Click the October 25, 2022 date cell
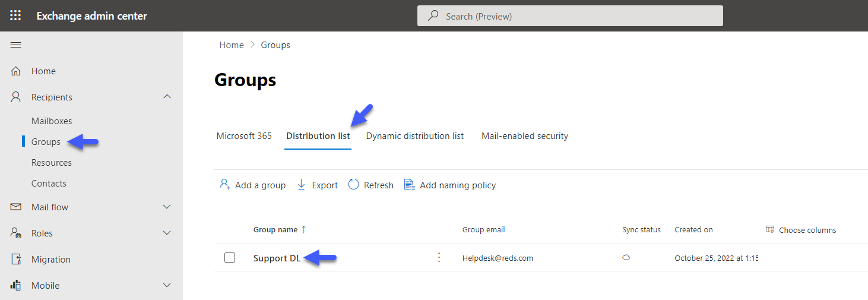Viewport: 868px width, 300px height. click(x=716, y=258)
